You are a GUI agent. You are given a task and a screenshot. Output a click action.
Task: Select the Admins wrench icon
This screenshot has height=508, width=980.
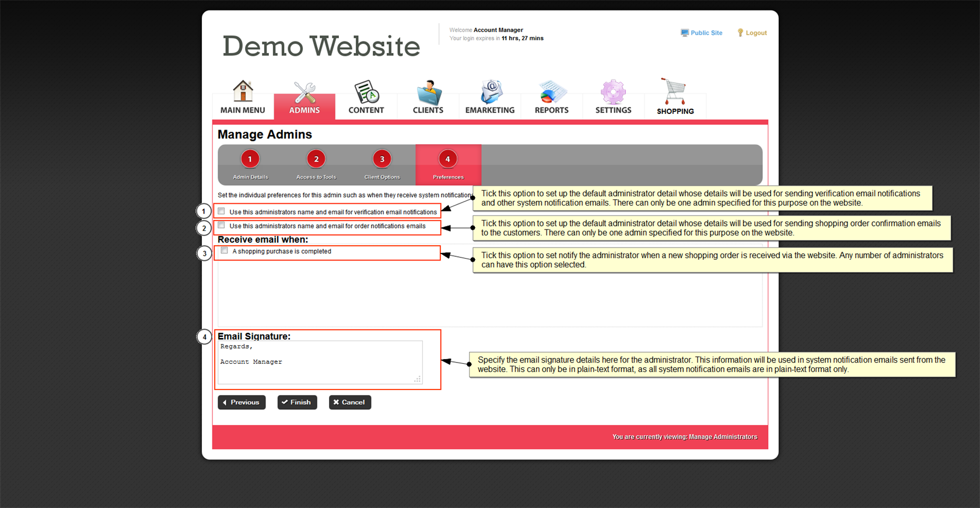[304, 93]
